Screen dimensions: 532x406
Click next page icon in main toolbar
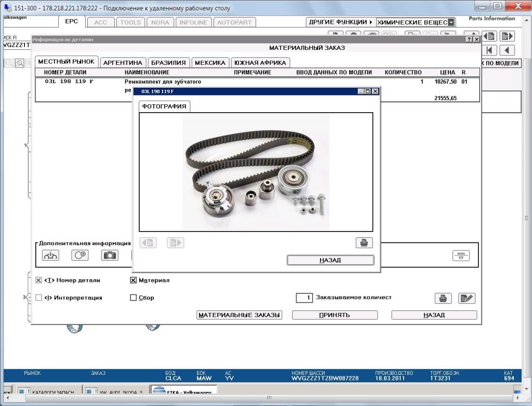(x=507, y=36)
